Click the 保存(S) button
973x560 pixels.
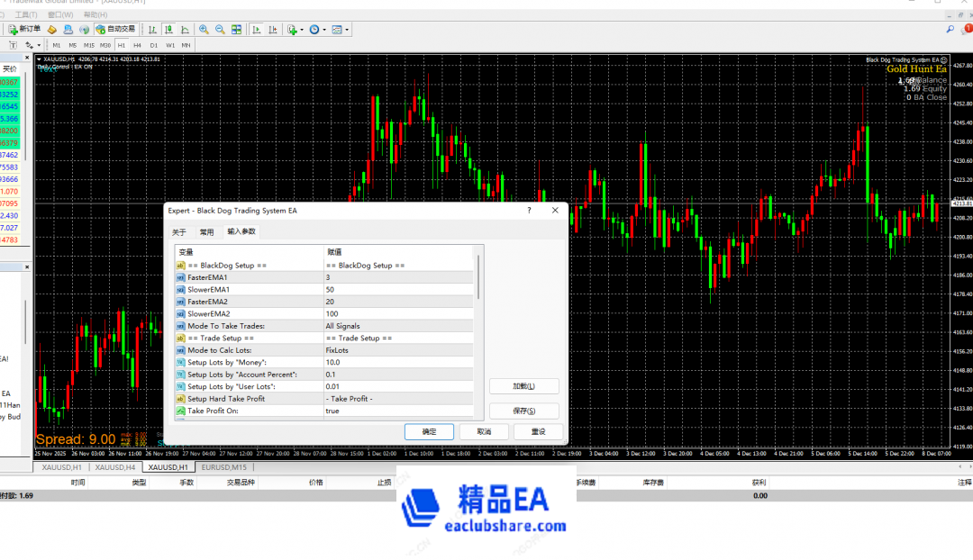point(523,411)
